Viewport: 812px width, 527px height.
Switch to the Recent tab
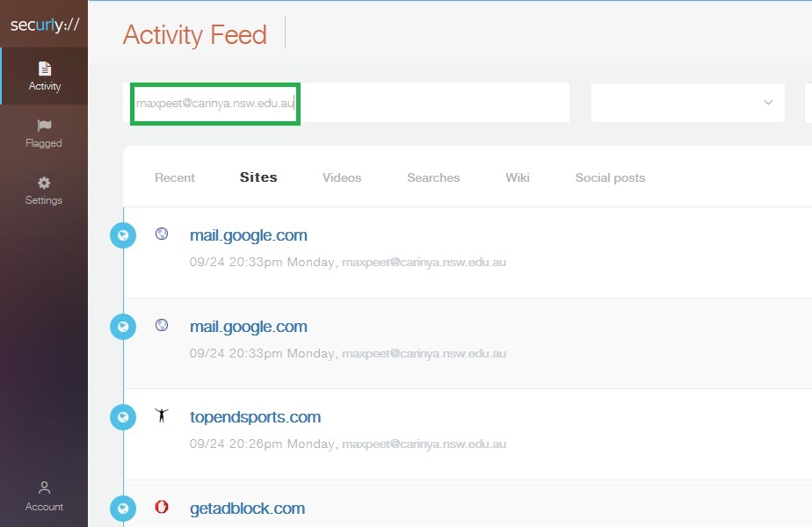coord(175,177)
